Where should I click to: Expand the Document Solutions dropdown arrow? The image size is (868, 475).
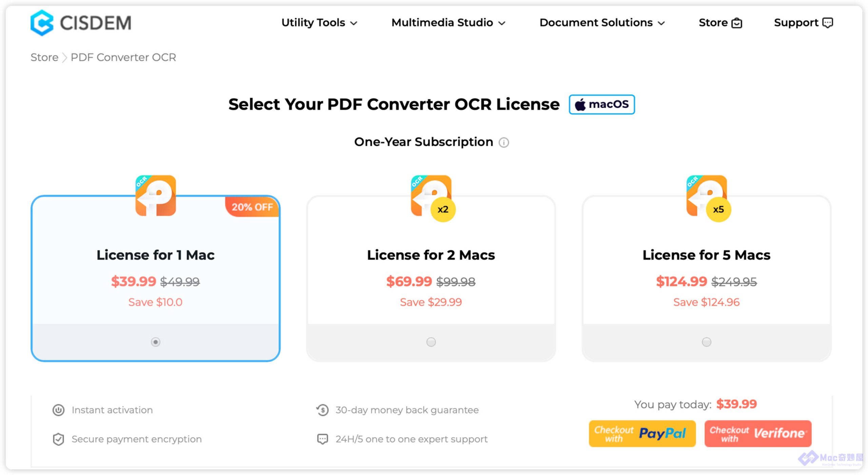tap(661, 23)
